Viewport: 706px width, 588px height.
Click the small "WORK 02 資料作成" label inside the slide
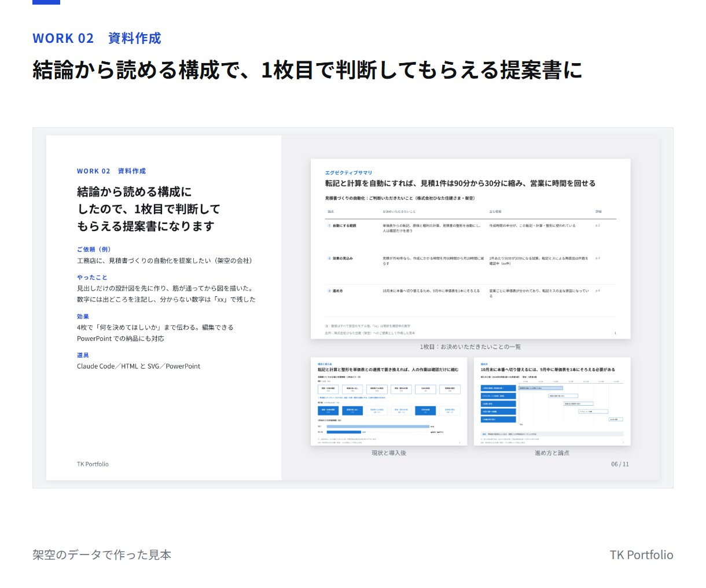point(111,171)
